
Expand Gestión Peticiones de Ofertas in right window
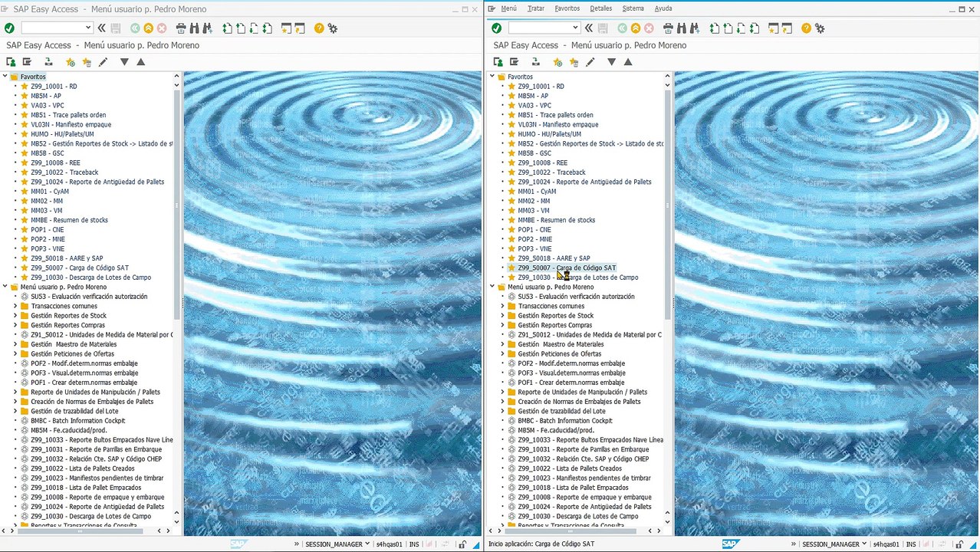pyautogui.click(x=502, y=353)
